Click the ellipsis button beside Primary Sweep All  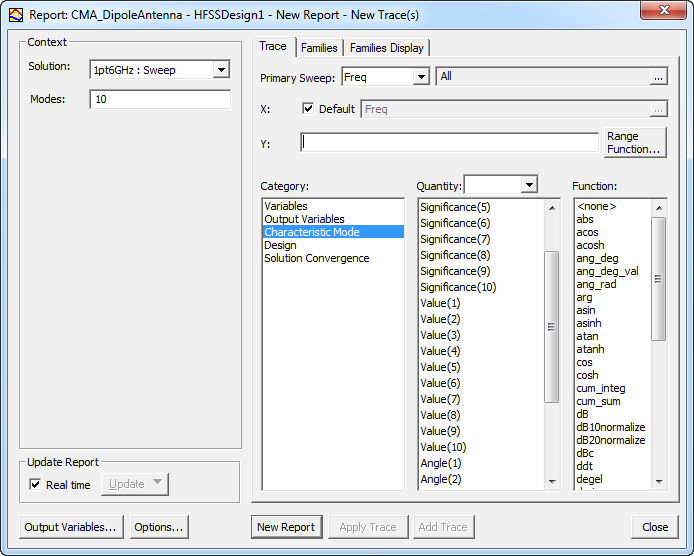pos(658,77)
